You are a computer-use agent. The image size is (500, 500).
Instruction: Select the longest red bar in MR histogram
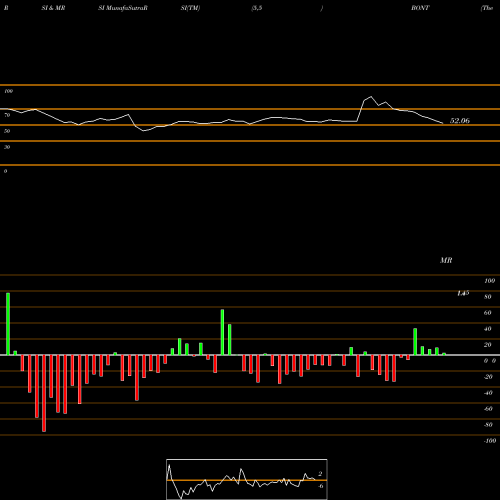(44, 393)
